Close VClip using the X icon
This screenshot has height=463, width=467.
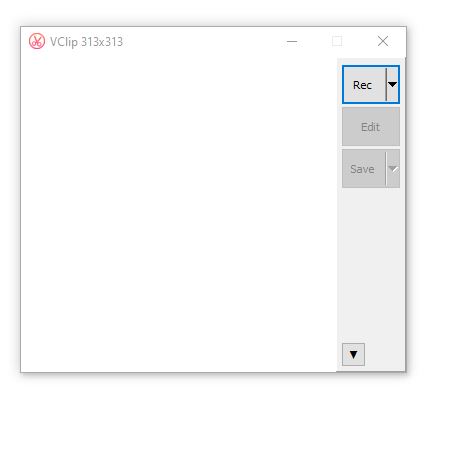pos(383,41)
